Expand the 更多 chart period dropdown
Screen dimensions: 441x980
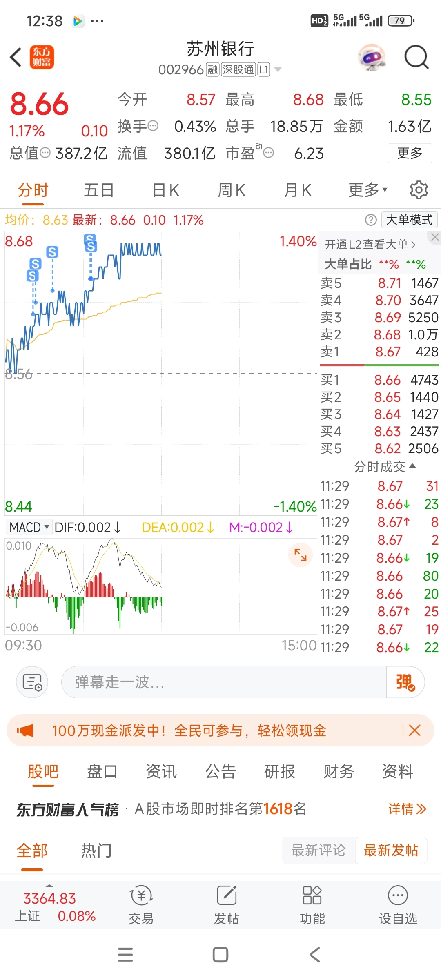[368, 190]
